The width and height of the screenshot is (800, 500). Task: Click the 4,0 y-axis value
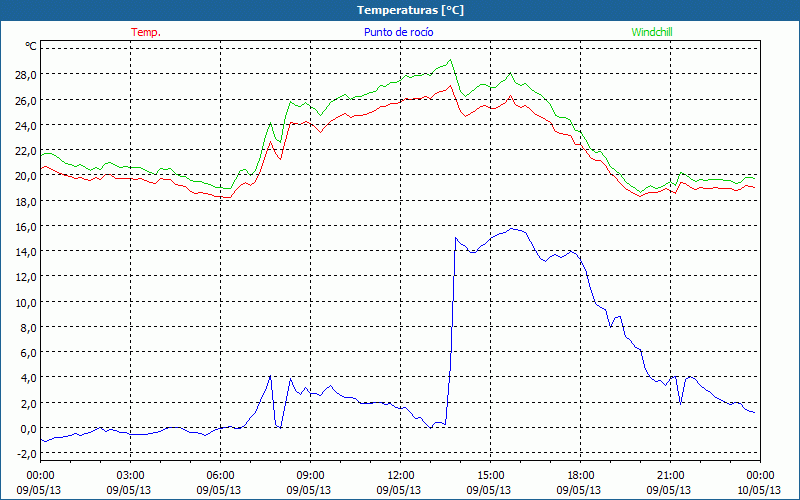click(x=28, y=378)
